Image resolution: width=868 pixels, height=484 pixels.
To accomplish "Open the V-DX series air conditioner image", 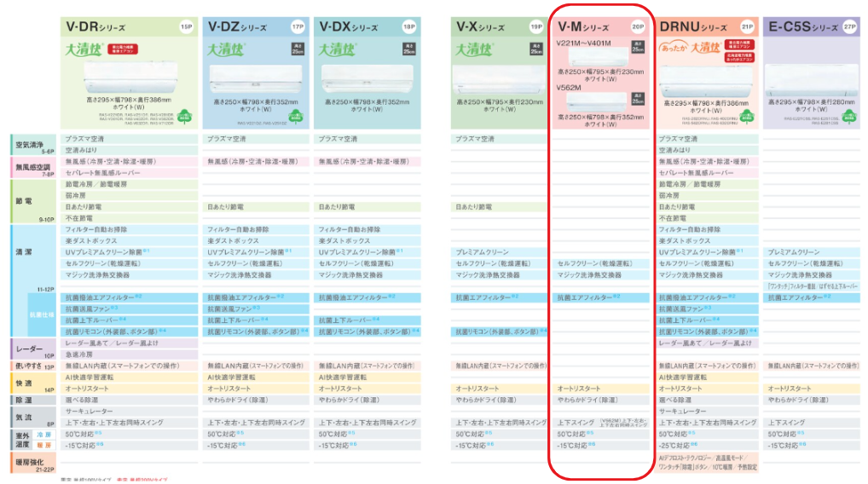I will pyautogui.click(x=367, y=79).
